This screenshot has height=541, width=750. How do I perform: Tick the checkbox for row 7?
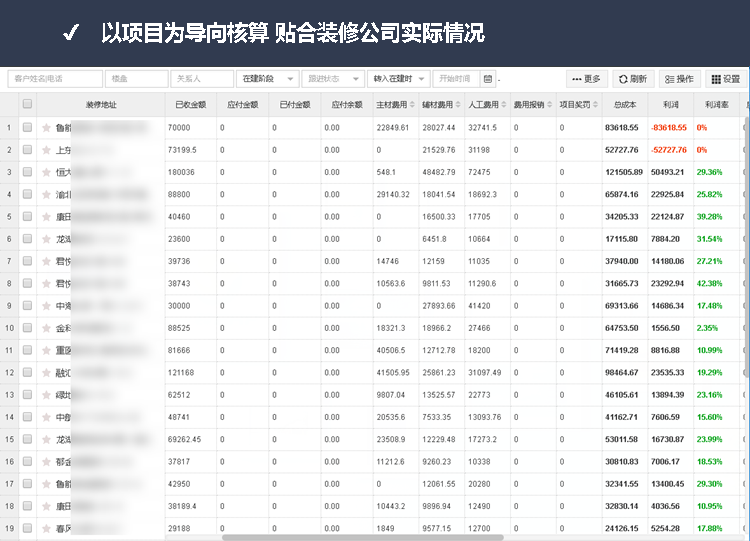pos(27,261)
